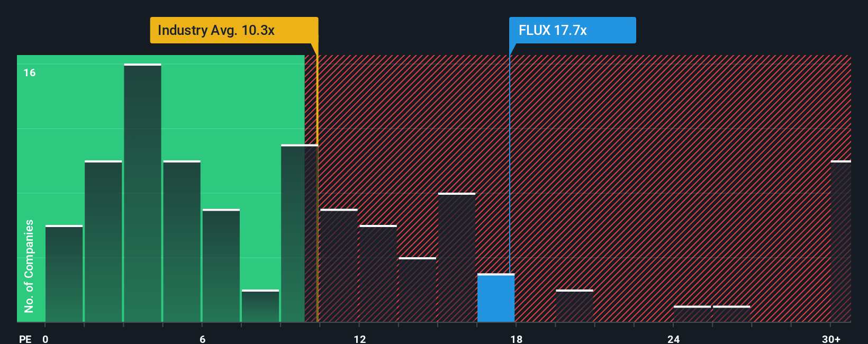Click the 30+ axis label
The height and width of the screenshot is (344, 868).
point(831,339)
